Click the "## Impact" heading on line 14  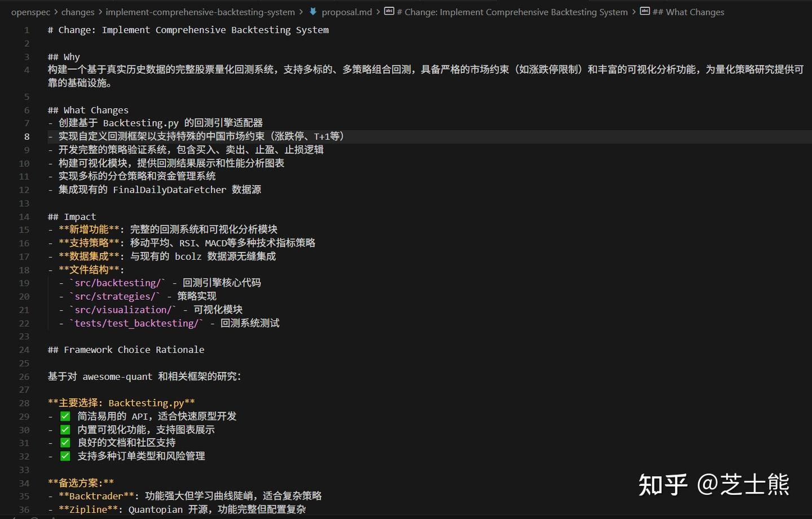point(71,216)
